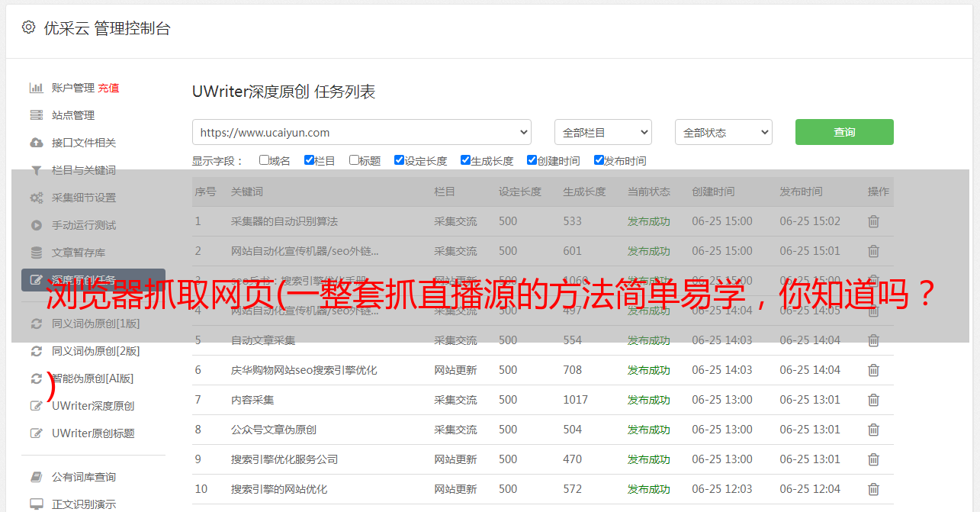Click the cloud upload icon for 接口文件相关
Screen dimensions: 980x512
click(36, 143)
